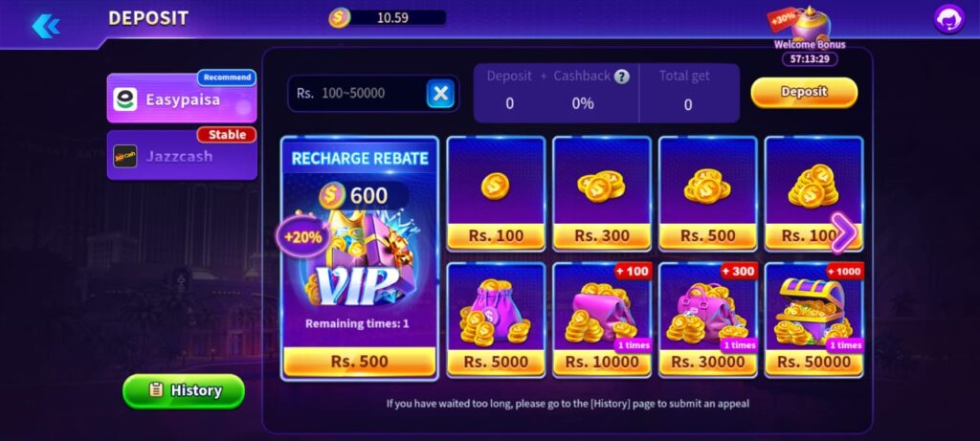Choose the Rs. 50000 treasure chest package
Image resolution: width=980 pixels, height=441 pixels.
click(x=813, y=320)
